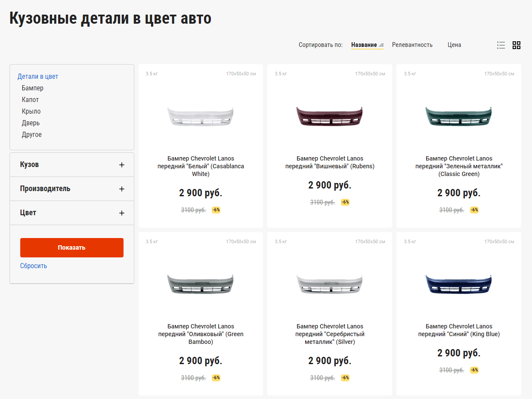Open the King Blue bumper image
532x399 pixels.
click(x=459, y=284)
